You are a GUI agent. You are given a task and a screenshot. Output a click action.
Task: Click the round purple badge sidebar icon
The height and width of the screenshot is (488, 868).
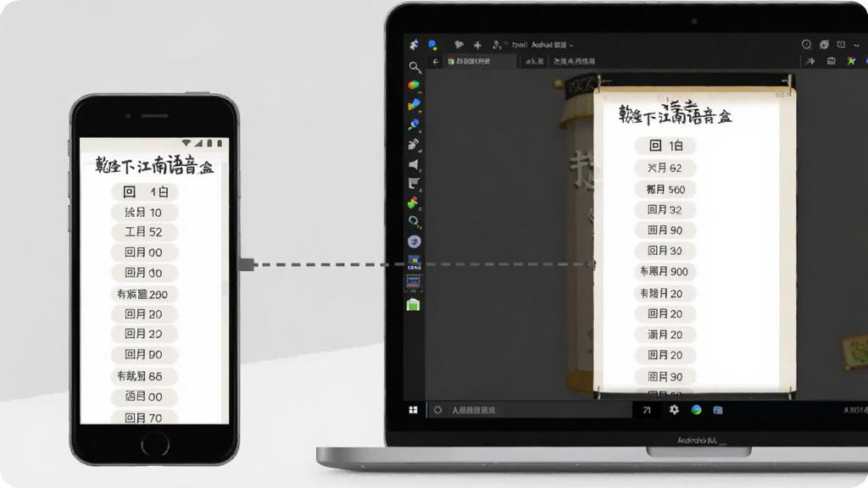[x=414, y=241]
